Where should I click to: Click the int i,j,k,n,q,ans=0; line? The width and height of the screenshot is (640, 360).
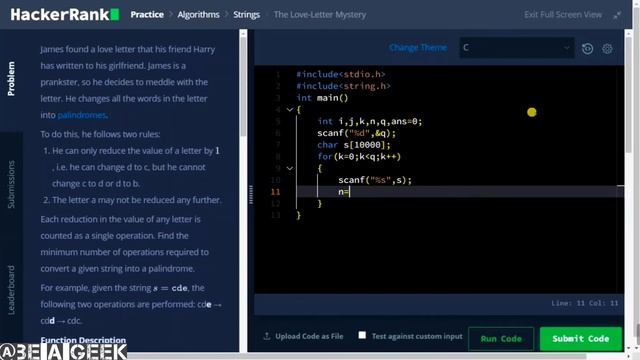(370, 121)
